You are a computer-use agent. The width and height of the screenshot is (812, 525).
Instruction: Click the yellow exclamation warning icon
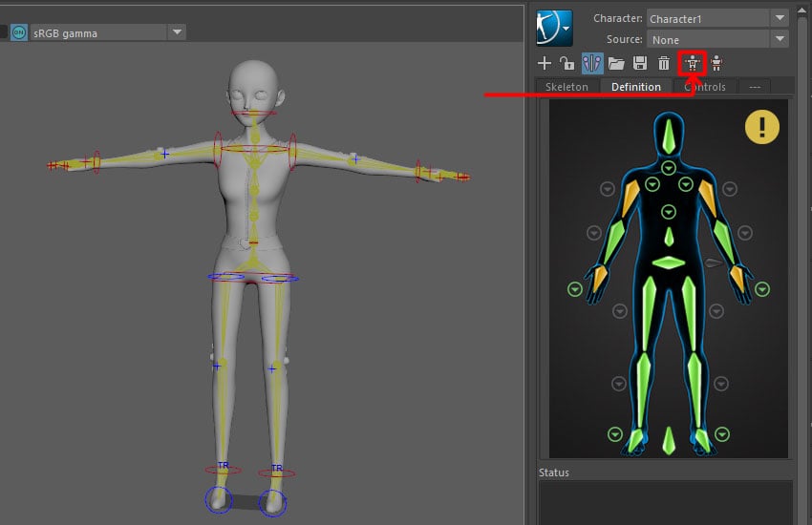point(761,126)
